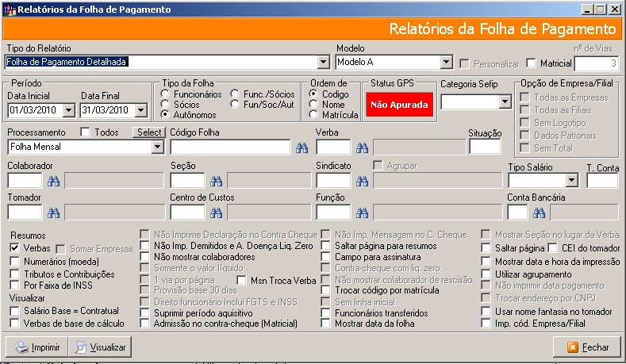This screenshot has width=626, height=364.
Task: Click the red Não Apurada GPS status
Action: (x=400, y=104)
